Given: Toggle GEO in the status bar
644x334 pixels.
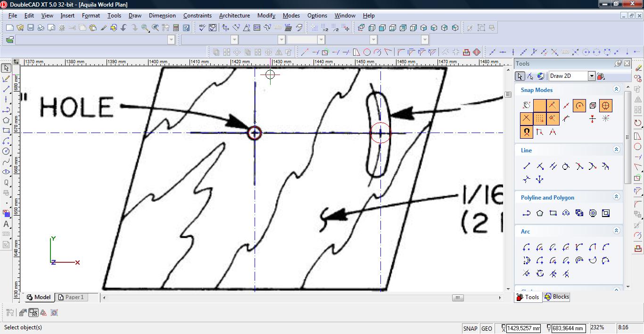Looking at the screenshot, I should [487, 328].
